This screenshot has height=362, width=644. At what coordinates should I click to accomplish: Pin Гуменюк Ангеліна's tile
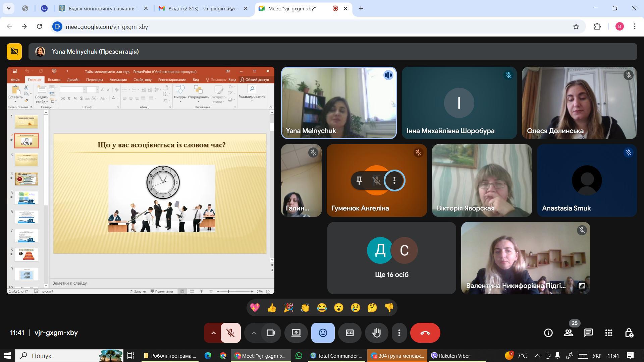tap(359, 181)
